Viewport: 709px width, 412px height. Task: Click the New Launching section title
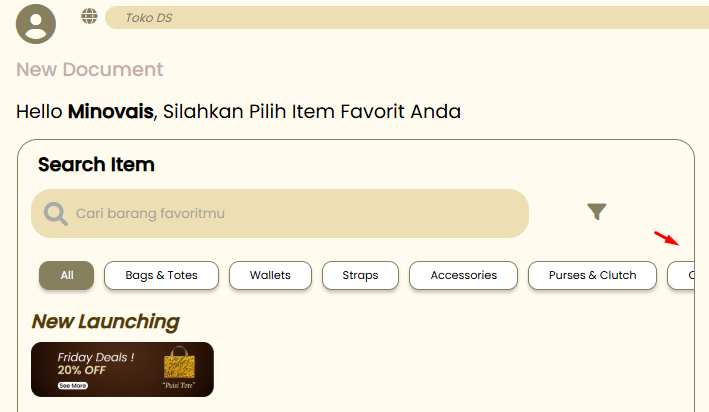click(106, 322)
